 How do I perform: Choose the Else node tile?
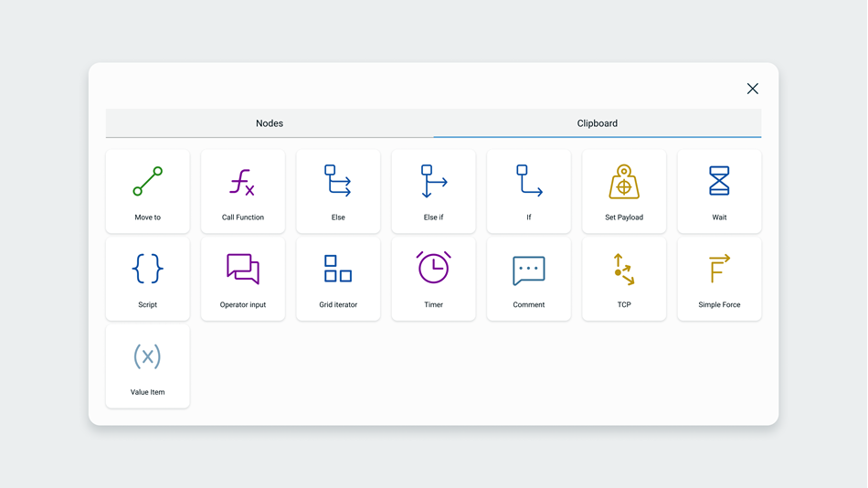click(338, 191)
